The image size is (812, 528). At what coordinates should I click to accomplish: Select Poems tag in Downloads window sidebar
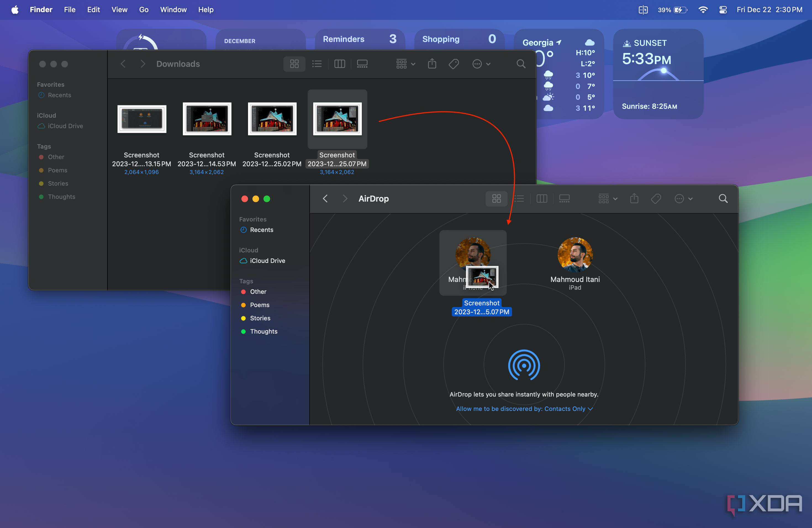pos(53,170)
